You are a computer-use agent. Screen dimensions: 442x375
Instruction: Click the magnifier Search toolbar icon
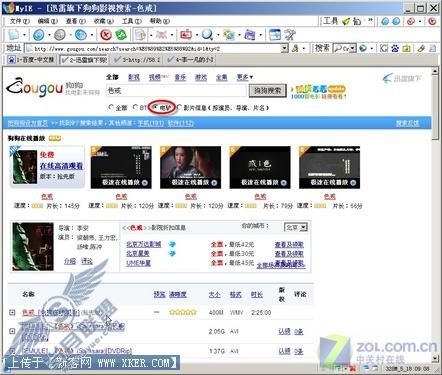coord(207,35)
